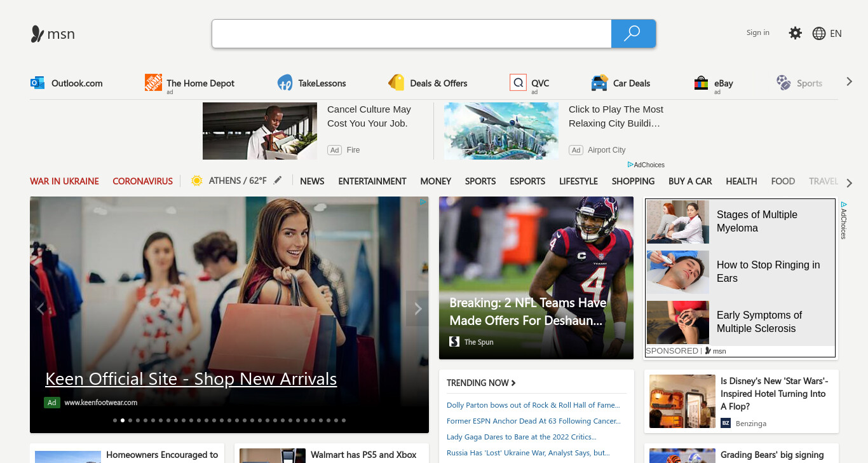
Task: Open the BUY A CAR tab
Action: pos(690,181)
